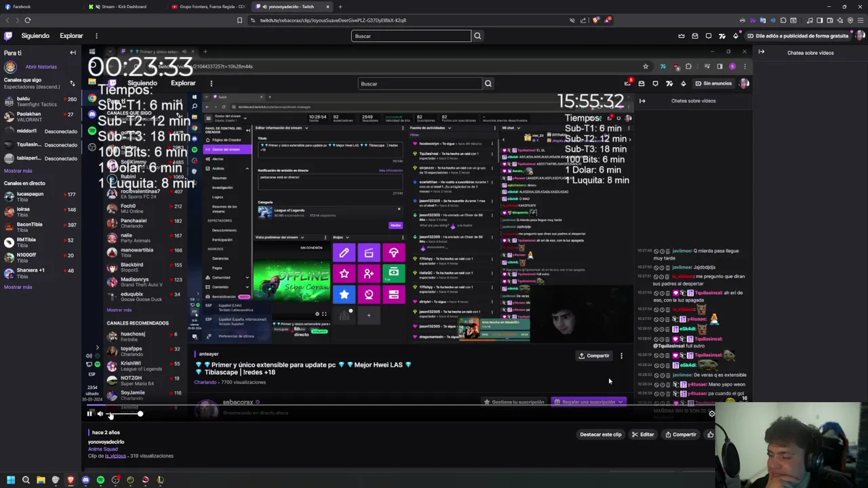
Task: Open the is_vicious clipper profile link
Action: tap(115, 456)
